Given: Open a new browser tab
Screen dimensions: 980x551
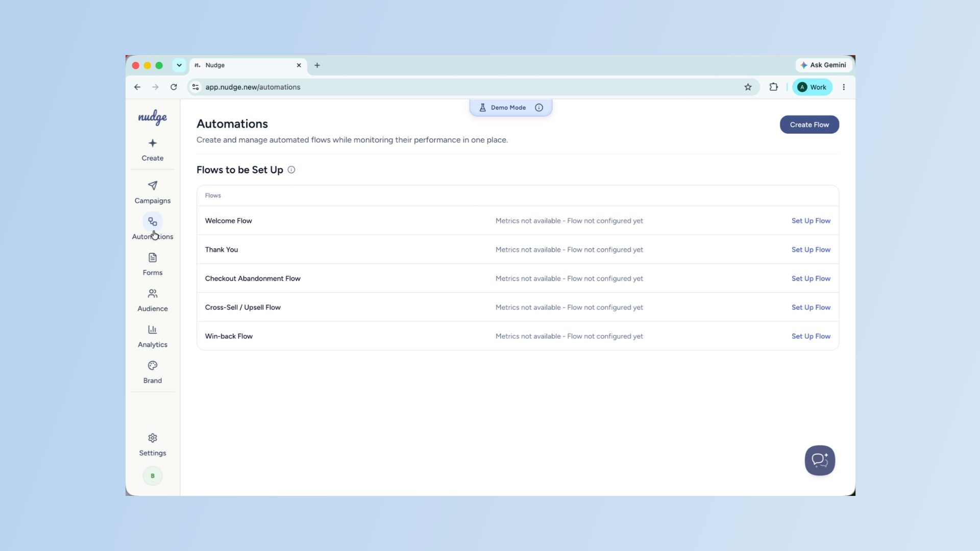Looking at the screenshot, I should pos(317,65).
